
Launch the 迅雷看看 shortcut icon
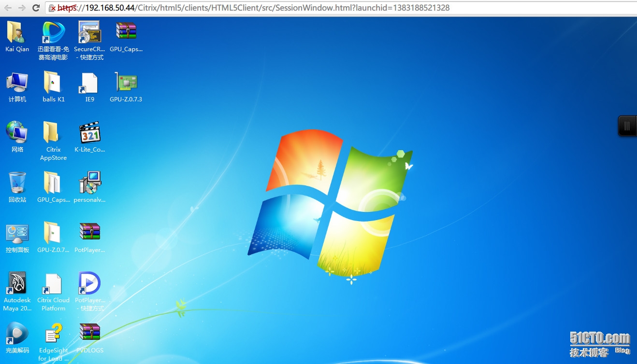pyautogui.click(x=53, y=32)
